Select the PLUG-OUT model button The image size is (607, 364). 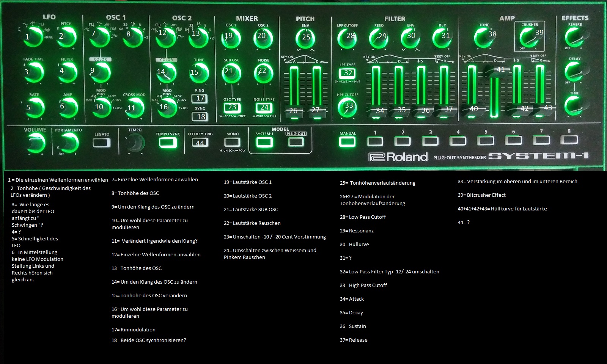[296, 142]
